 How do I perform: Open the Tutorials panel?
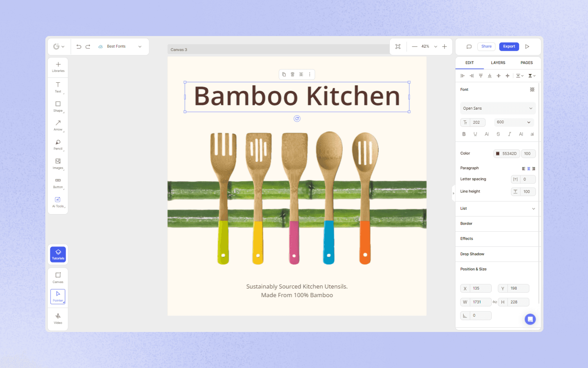(58, 254)
